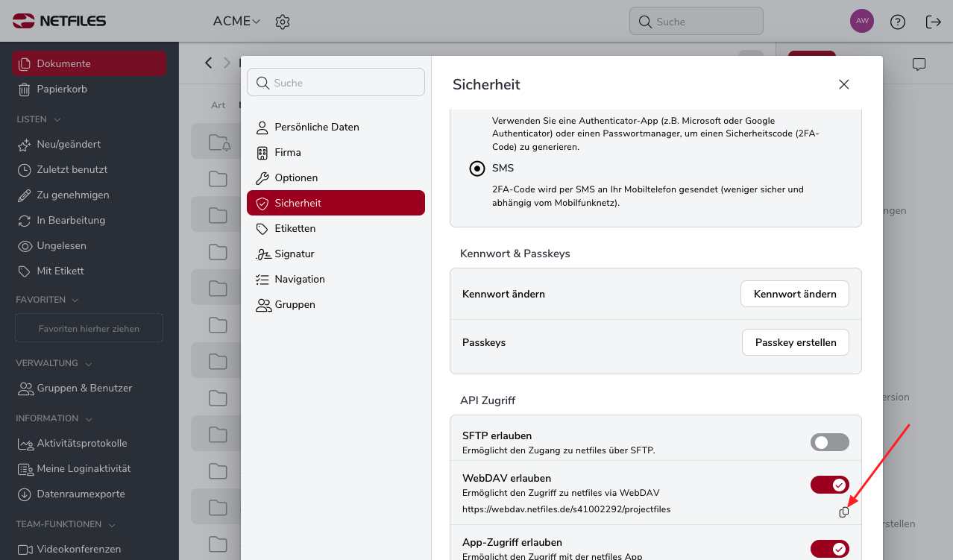
Task: Enable the SFTP erlauben switch
Action: [x=830, y=442]
